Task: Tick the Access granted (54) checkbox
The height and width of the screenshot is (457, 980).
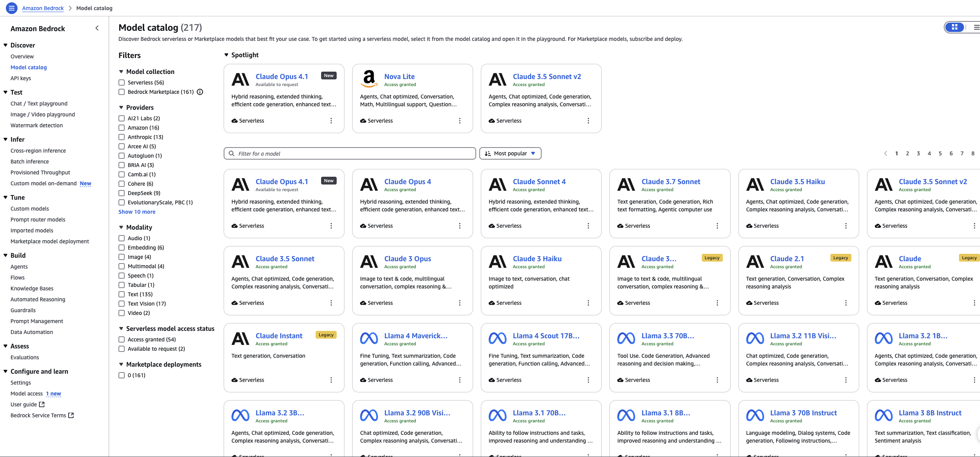Action: [x=122, y=339]
